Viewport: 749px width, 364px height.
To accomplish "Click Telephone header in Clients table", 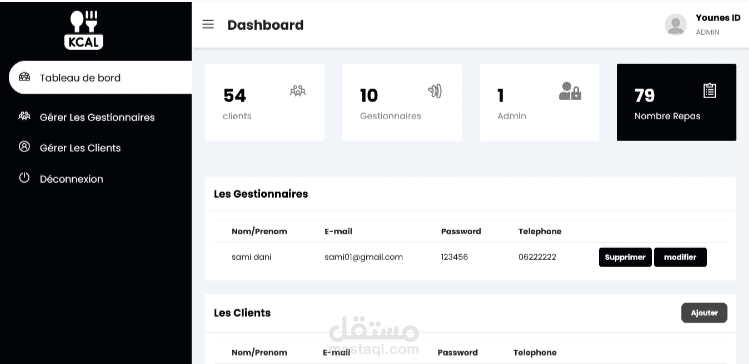I will 535,353.
